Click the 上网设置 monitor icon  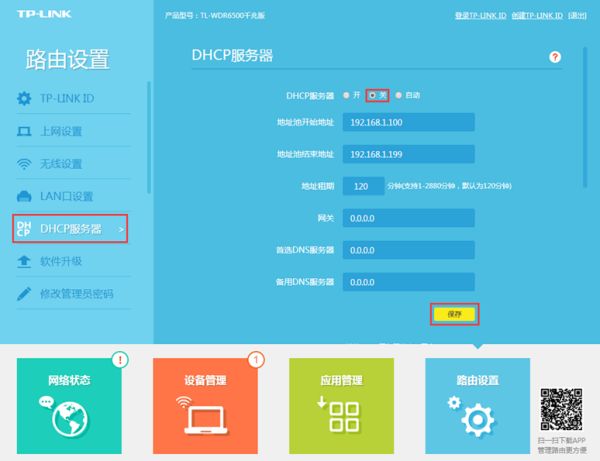25,131
